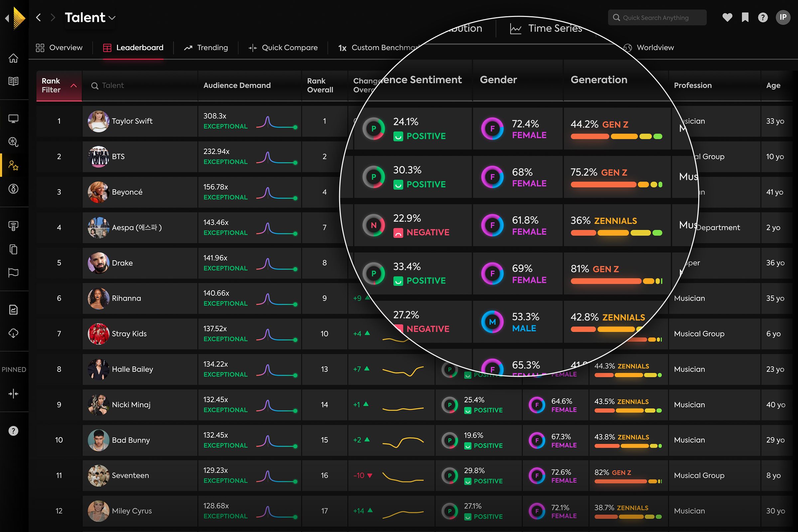Screen dimensions: 798x532
Task: Open the Talent person-star sidebar icon
Action: coord(13,165)
